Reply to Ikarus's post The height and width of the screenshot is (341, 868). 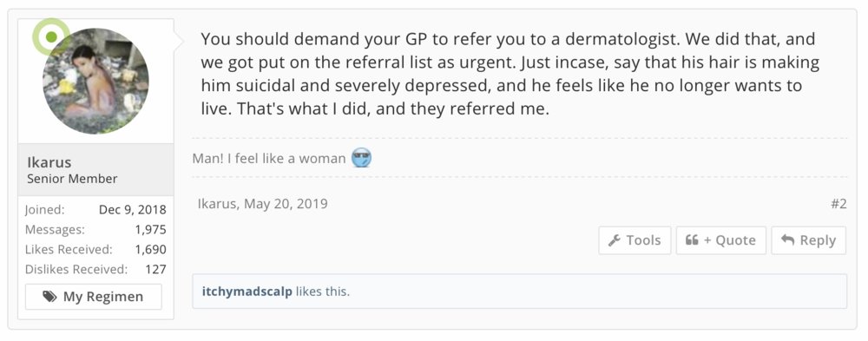click(808, 240)
